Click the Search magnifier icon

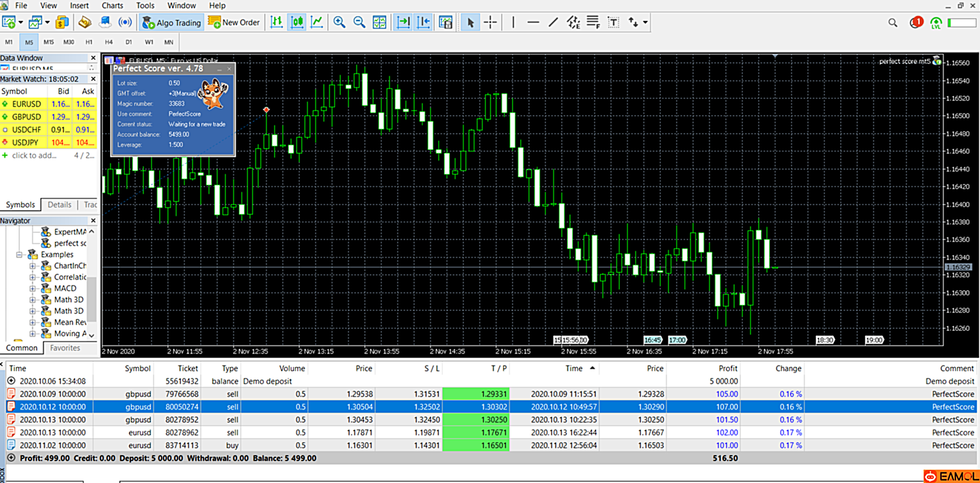(x=893, y=23)
